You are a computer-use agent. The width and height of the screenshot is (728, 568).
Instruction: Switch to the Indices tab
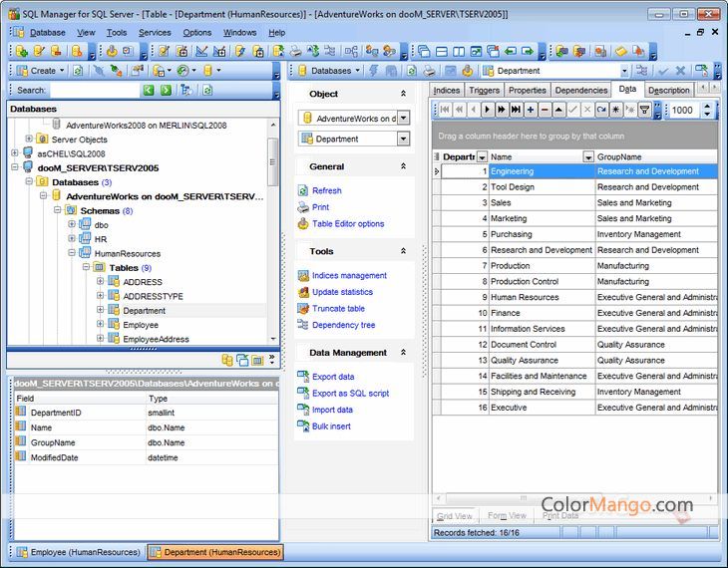pyautogui.click(x=446, y=90)
